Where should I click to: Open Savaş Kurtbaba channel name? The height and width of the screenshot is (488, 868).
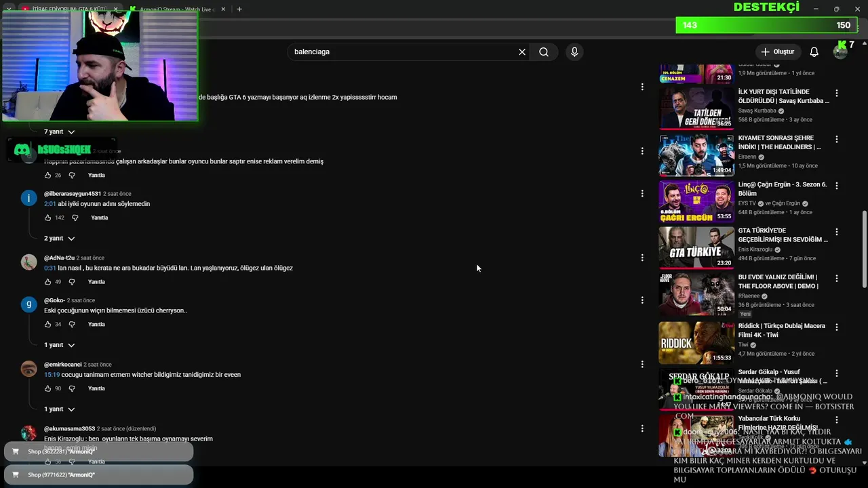(757, 110)
